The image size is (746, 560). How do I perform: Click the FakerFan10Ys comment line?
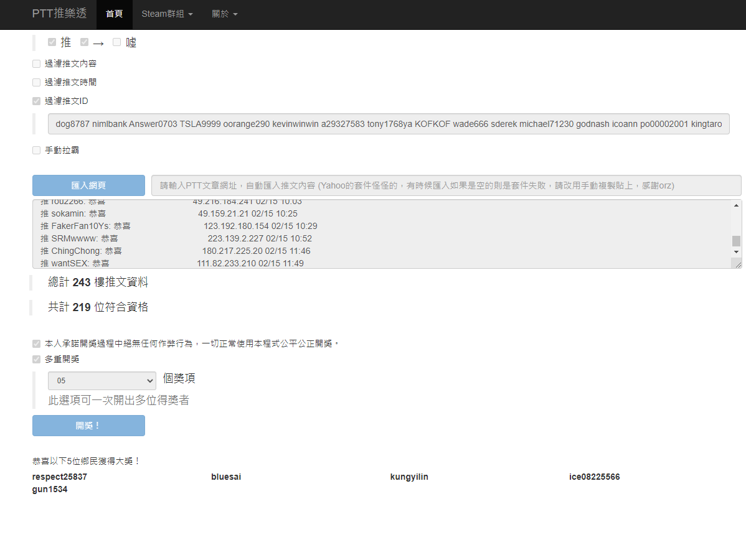pyautogui.click(x=179, y=226)
